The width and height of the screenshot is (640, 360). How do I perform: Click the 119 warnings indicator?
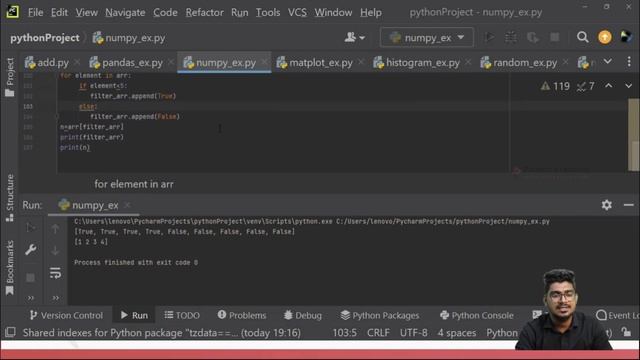(x=555, y=86)
